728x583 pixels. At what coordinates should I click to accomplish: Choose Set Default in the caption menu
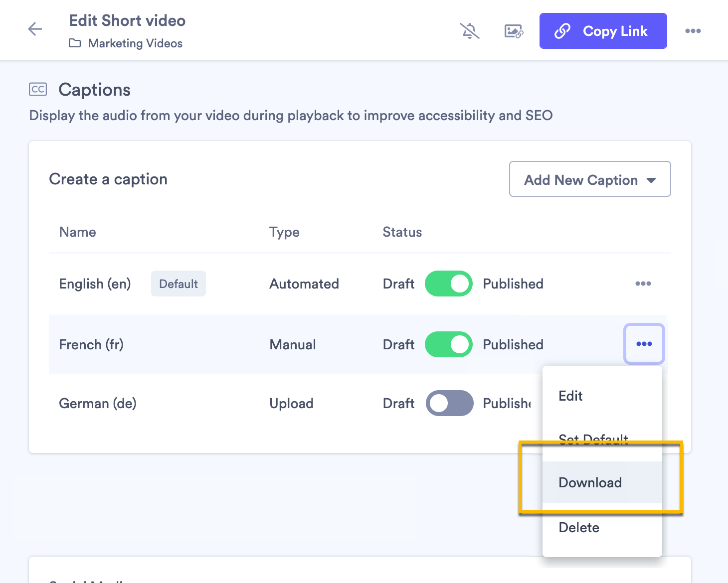tap(593, 438)
